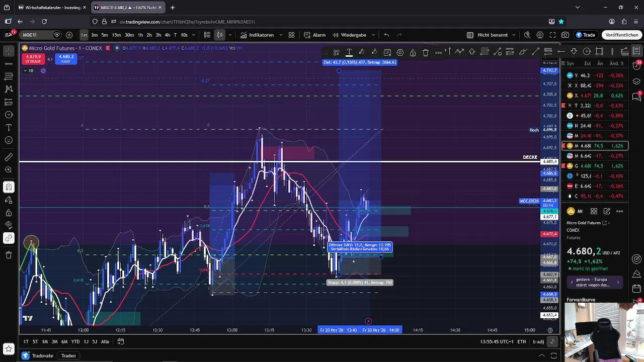The image size is (644, 362).
Task: Open time axis settings gear
Action: [550, 330]
